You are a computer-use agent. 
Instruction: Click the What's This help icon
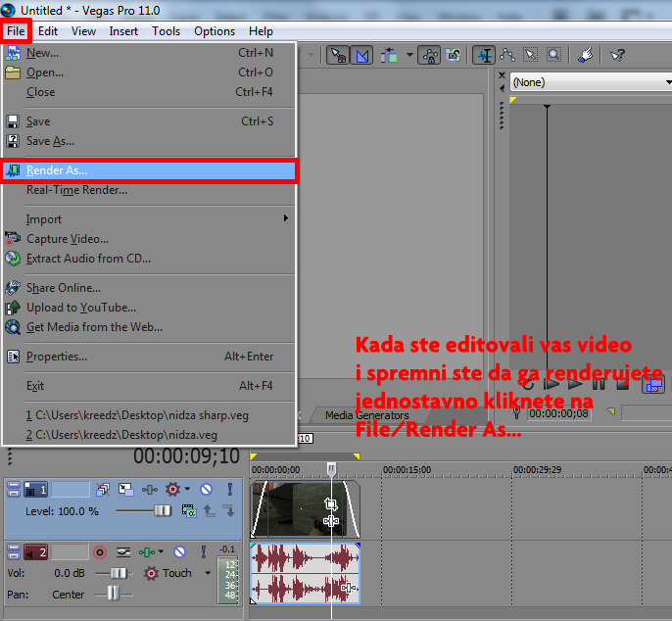tap(617, 55)
